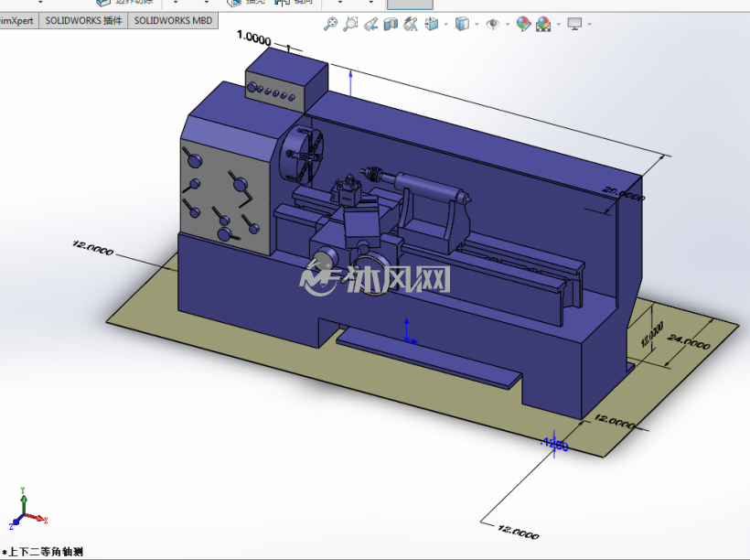This screenshot has width=750, height=560.
Task: Click the Apply Scene icon
Action: point(543,24)
